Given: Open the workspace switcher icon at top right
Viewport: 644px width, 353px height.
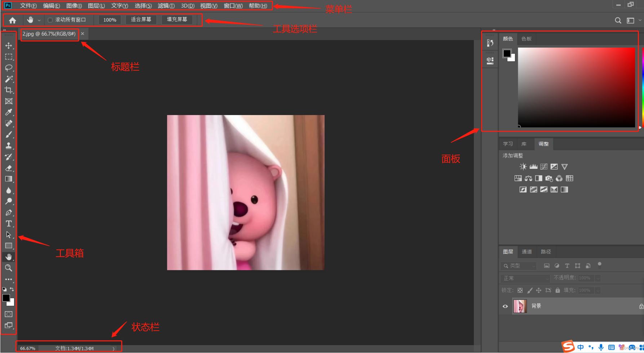Looking at the screenshot, I should pyautogui.click(x=631, y=21).
